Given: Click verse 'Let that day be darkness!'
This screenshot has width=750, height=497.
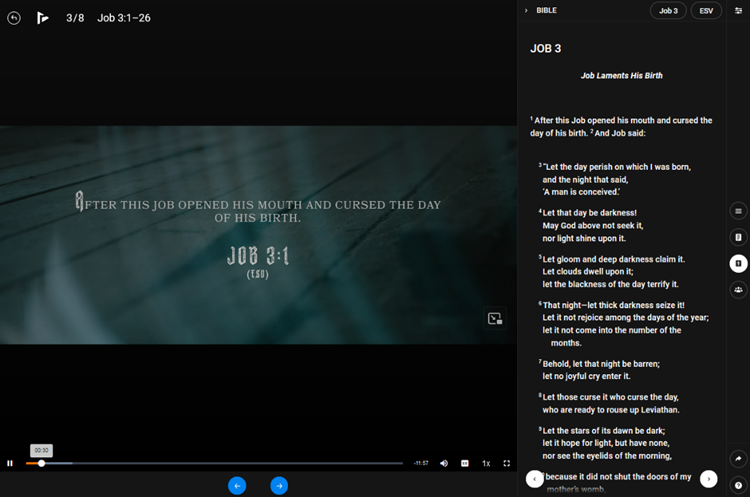Looking at the screenshot, I should pos(589,213).
